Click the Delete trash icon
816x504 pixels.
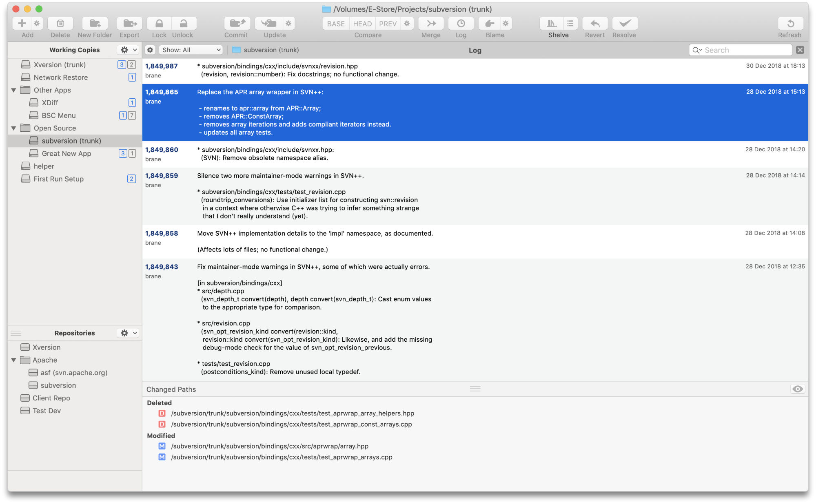pos(60,23)
